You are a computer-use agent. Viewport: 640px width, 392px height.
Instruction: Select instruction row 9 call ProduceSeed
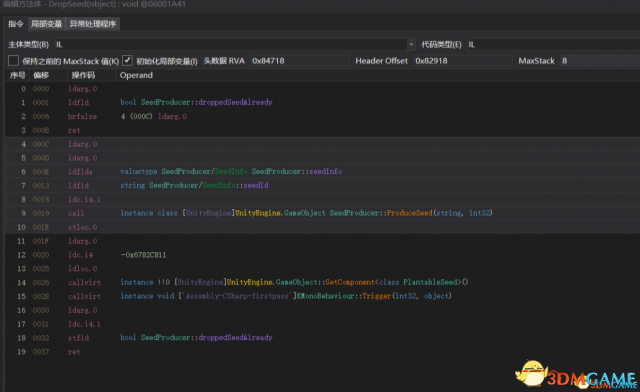[322, 213]
